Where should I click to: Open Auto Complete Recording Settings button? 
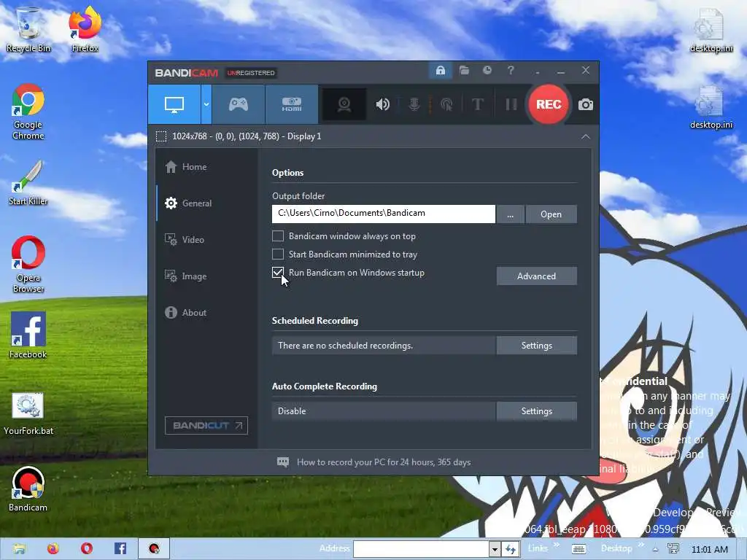pyautogui.click(x=536, y=411)
